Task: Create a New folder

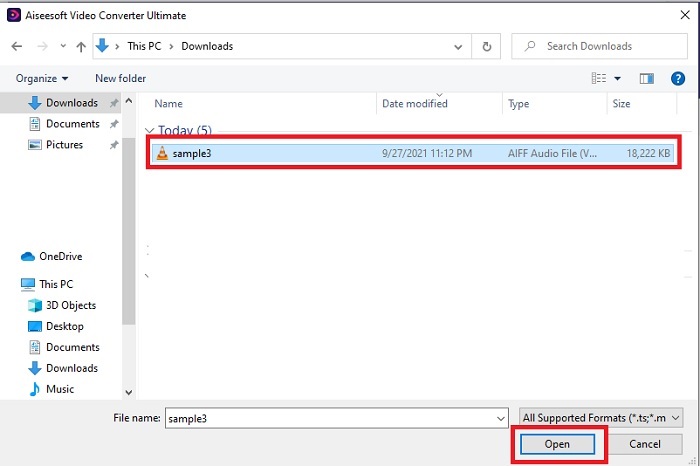Action: 121,79
